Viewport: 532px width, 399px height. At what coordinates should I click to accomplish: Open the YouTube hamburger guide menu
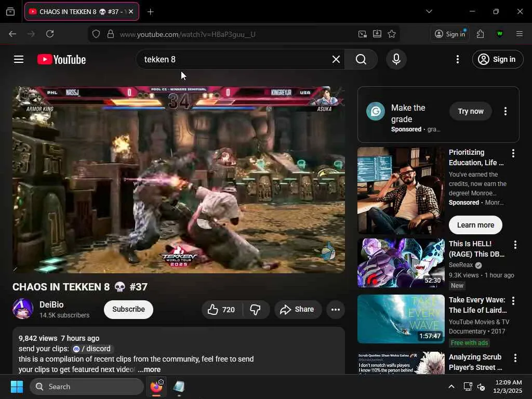pyautogui.click(x=19, y=59)
